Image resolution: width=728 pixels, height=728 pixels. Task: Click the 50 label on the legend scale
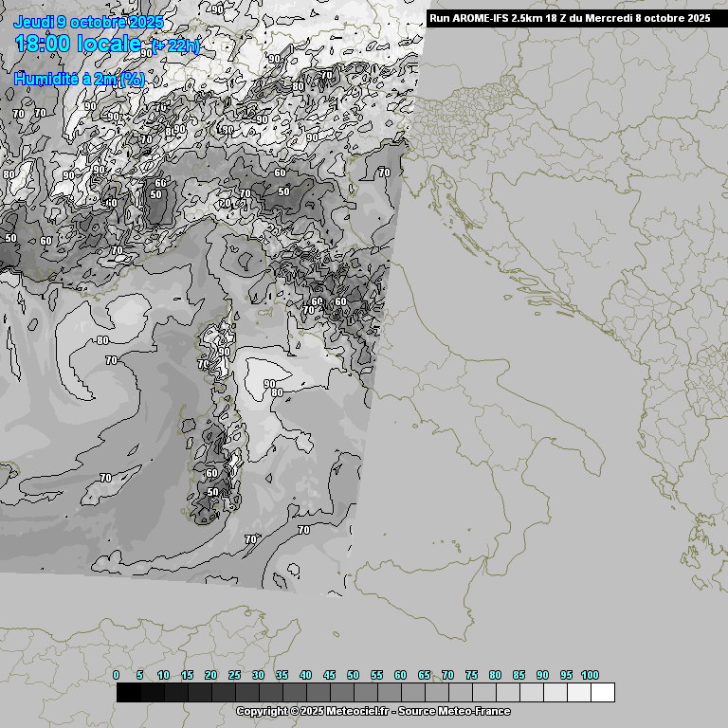click(353, 675)
